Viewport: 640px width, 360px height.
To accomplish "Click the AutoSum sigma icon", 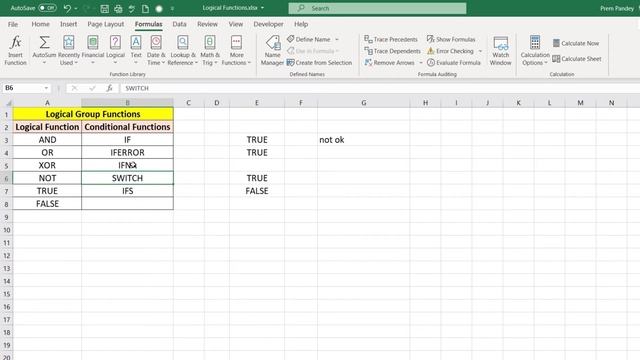I will (44, 42).
